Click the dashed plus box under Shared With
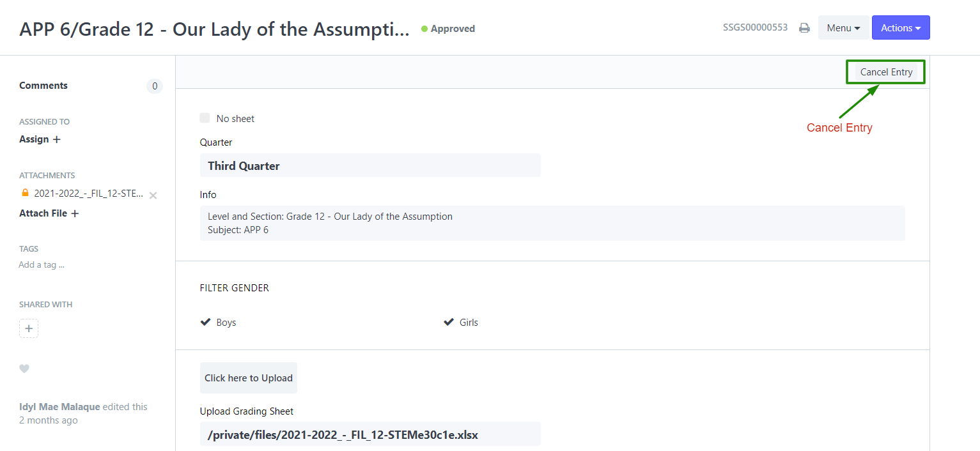The height and width of the screenshot is (451, 980). [29, 328]
